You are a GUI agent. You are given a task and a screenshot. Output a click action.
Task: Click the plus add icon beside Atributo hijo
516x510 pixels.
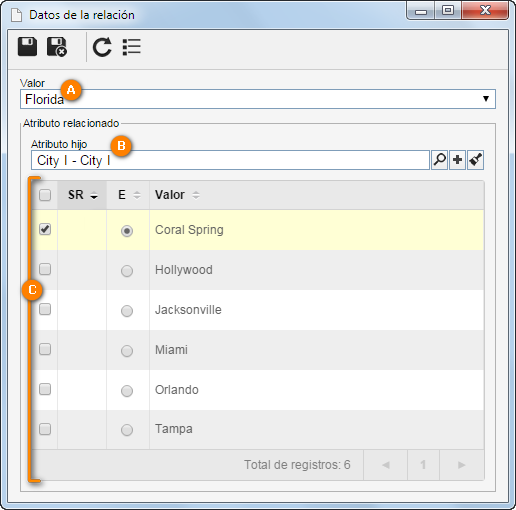[457, 160]
